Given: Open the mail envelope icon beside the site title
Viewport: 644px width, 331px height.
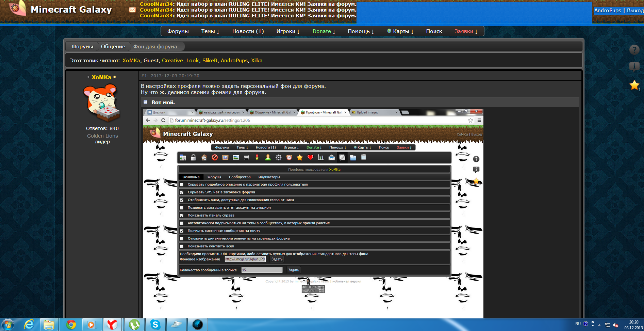Looking at the screenshot, I should [x=132, y=10].
